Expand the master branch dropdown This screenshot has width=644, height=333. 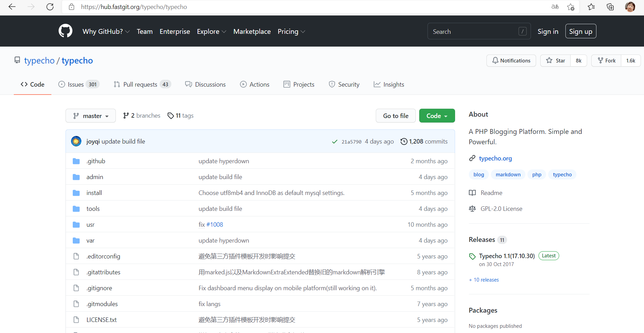(x=91, y=116)
